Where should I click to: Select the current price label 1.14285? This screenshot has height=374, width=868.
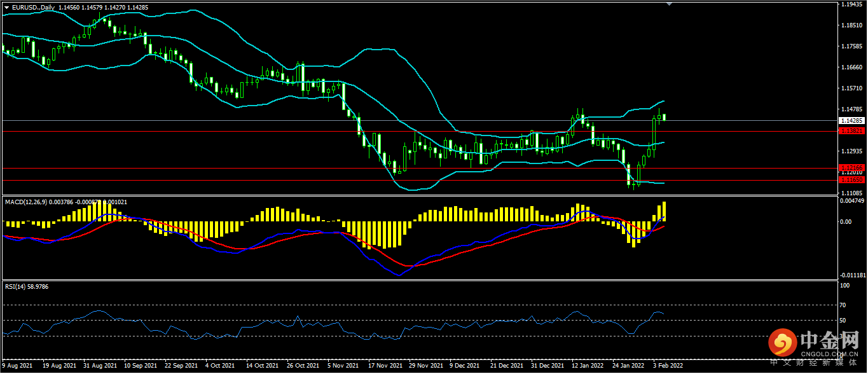point(851,120)
